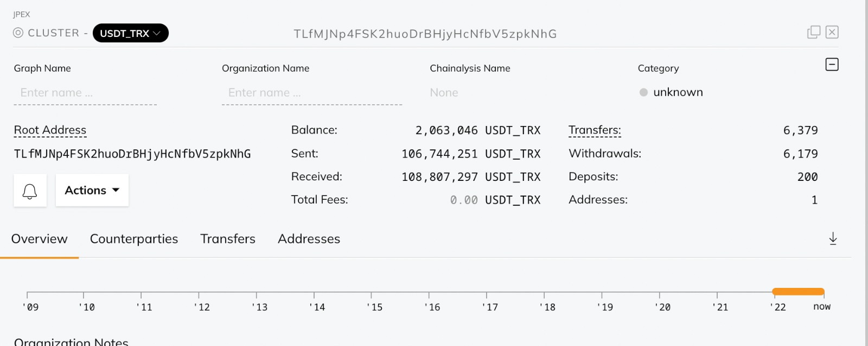Select the Transfers tab
The image size is (868, 346).
(x=227, y=238)
